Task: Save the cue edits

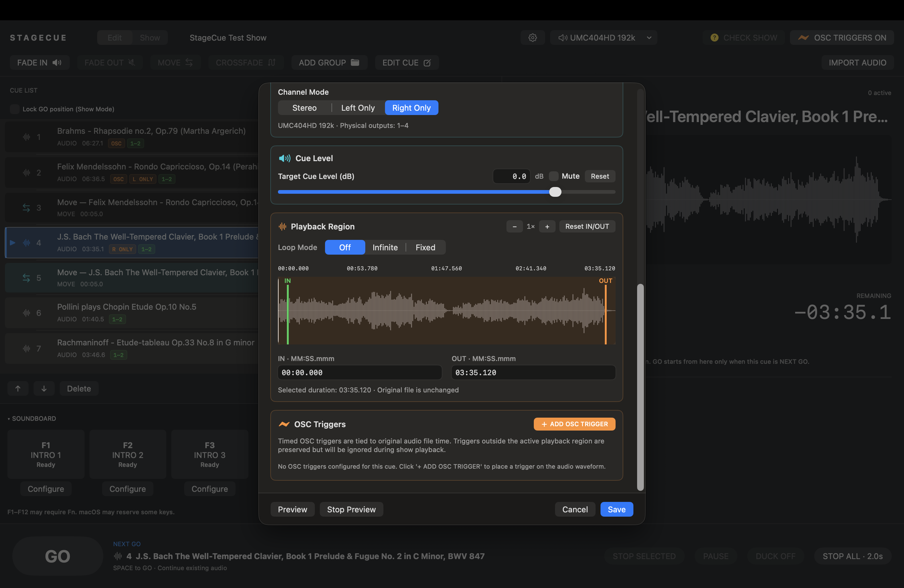Action: point(616,509)
